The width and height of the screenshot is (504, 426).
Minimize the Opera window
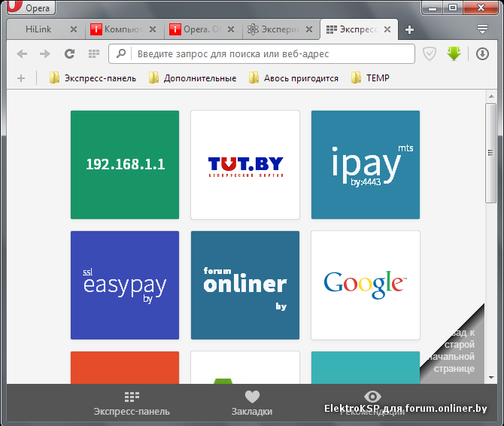click(433, 8)
